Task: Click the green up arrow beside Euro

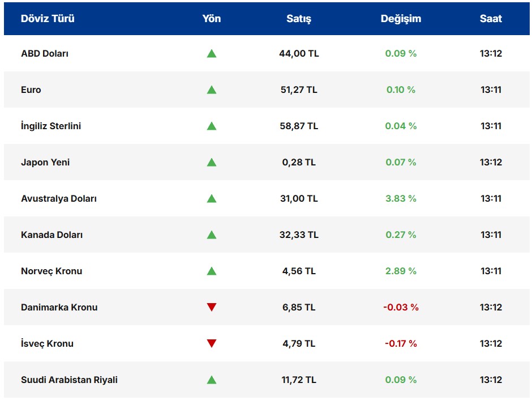Action: (x=212, y=90)
